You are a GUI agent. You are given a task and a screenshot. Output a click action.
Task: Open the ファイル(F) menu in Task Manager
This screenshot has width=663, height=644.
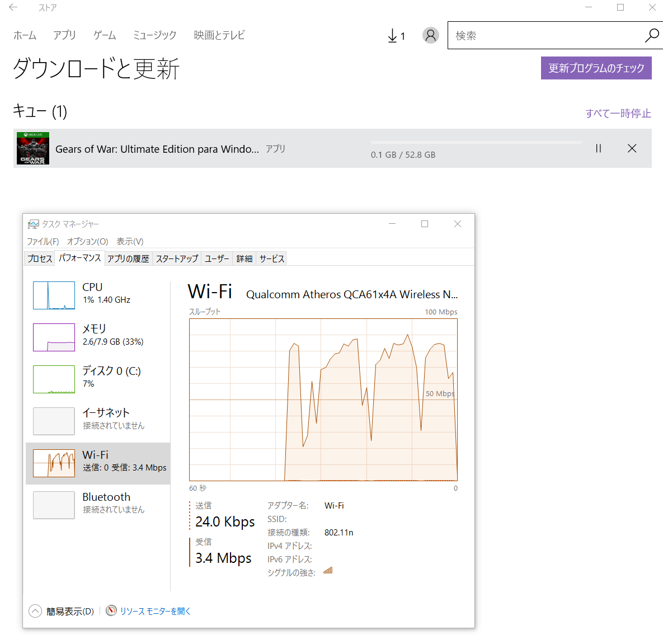click(43, 242)
